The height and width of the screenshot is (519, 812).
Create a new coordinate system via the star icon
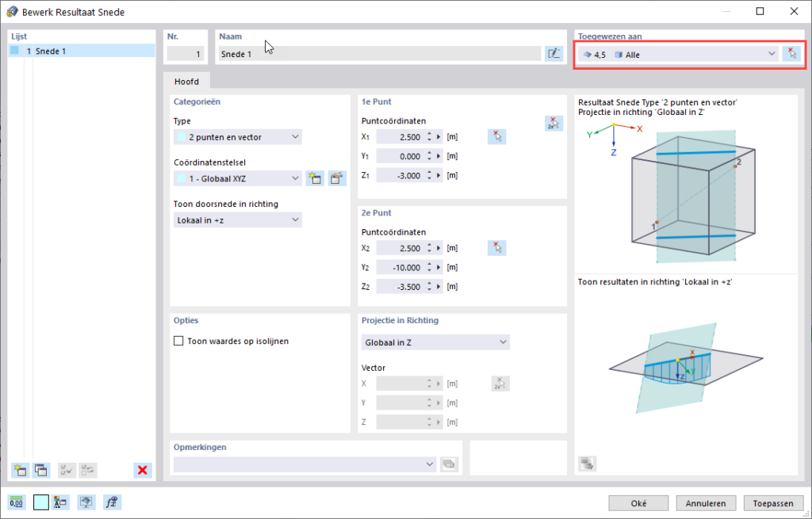pyautogui.click(x=315, y=178)
